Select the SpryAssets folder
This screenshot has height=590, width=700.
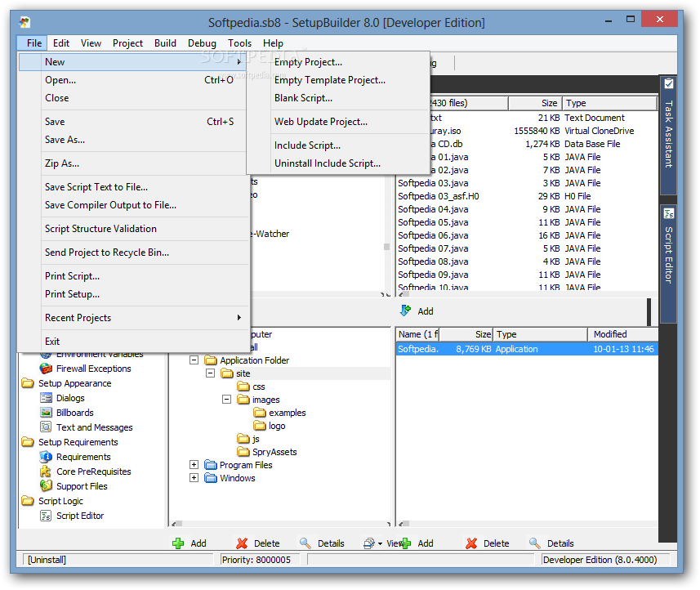(x=274, y=452)
